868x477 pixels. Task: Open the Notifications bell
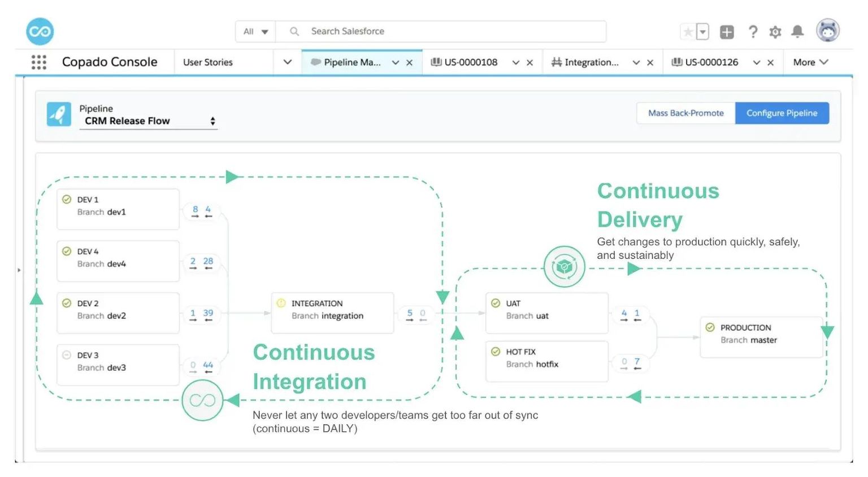coord(797,32)
